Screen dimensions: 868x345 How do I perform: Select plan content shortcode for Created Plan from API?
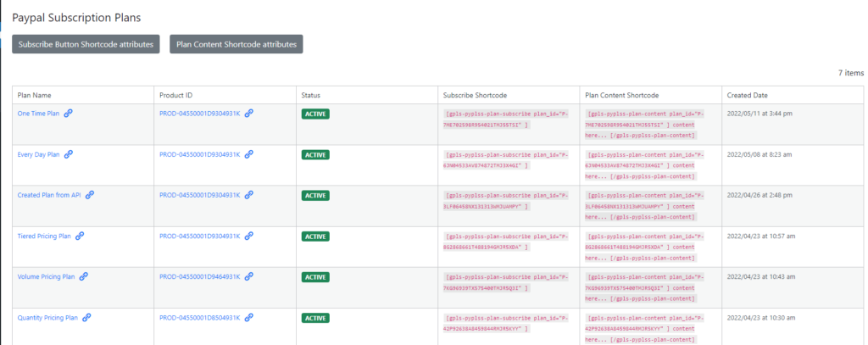645,206
